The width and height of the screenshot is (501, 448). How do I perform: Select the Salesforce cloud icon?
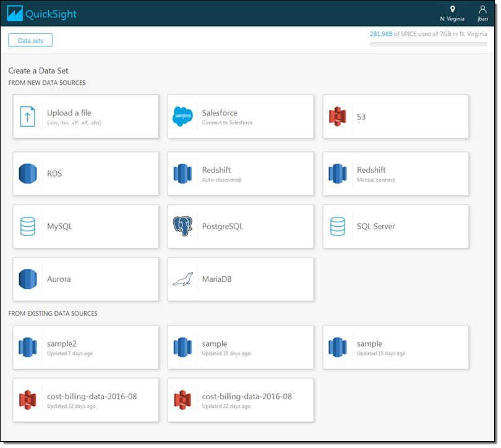182,117
